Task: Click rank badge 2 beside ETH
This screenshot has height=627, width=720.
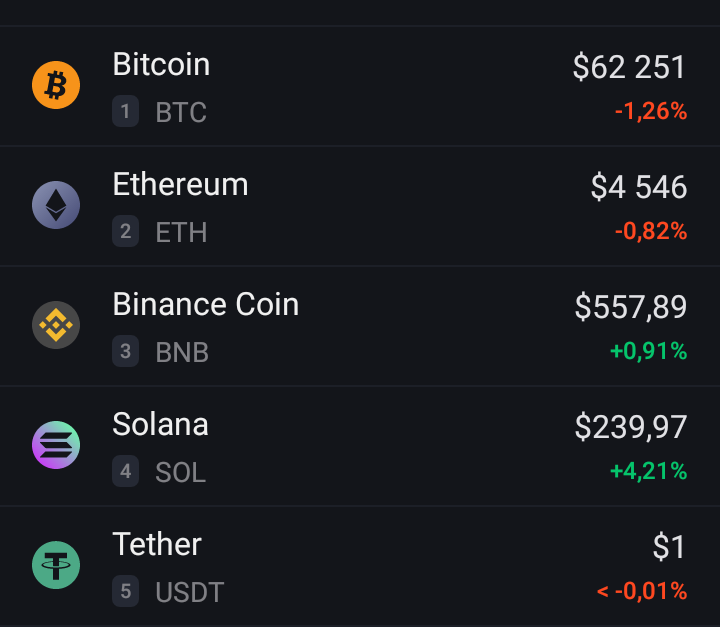Action: point(125,231)
